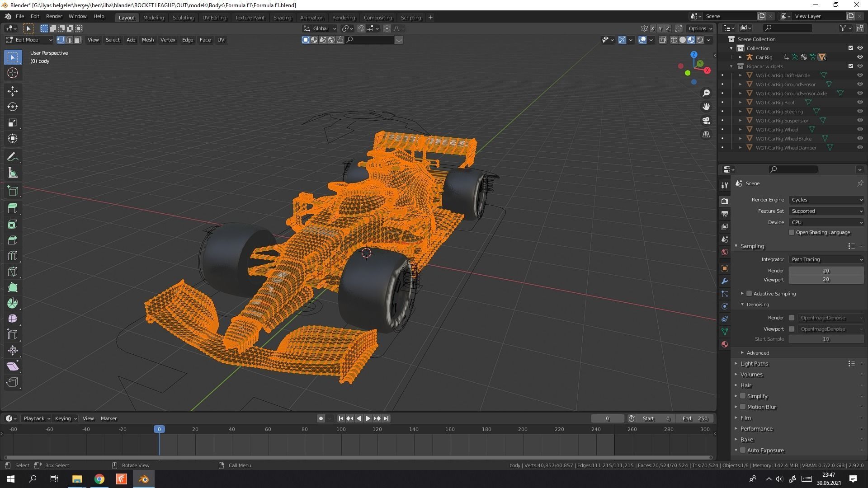Image resolution: width=868 pixels, height=488 pixels.
Task: Select the Smooth tool
Action: [13, 319]
